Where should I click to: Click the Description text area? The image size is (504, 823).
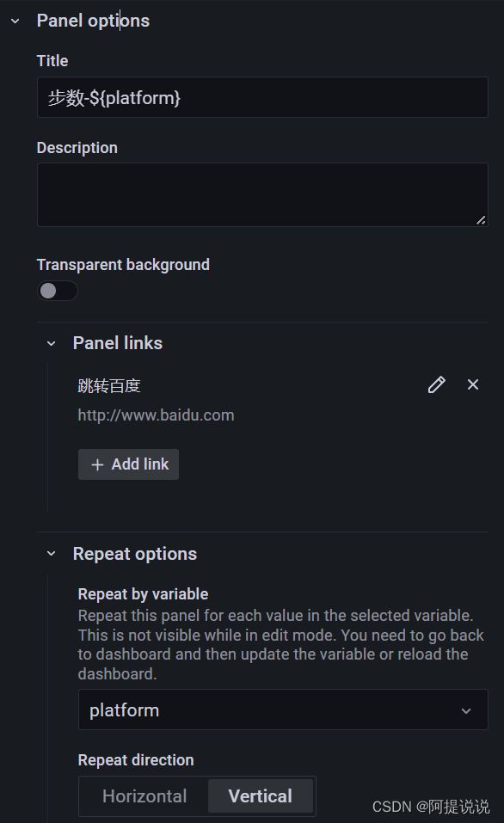click(262, 194)
